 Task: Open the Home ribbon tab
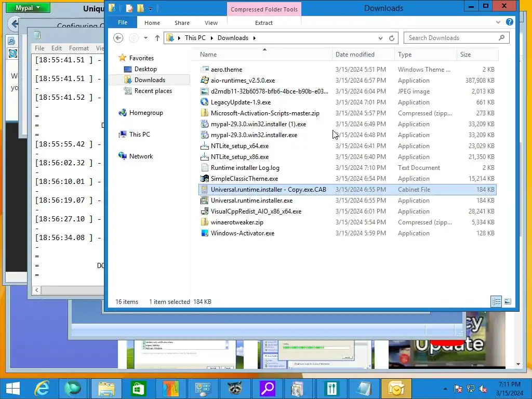point(152,23)
